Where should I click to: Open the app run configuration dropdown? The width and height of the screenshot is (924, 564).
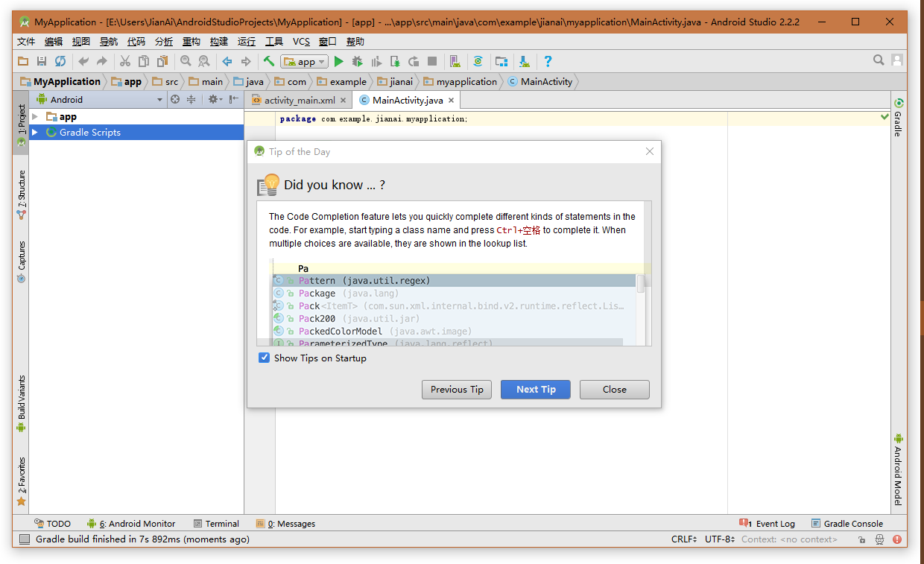pyautogui.click(x=304, y=62)
